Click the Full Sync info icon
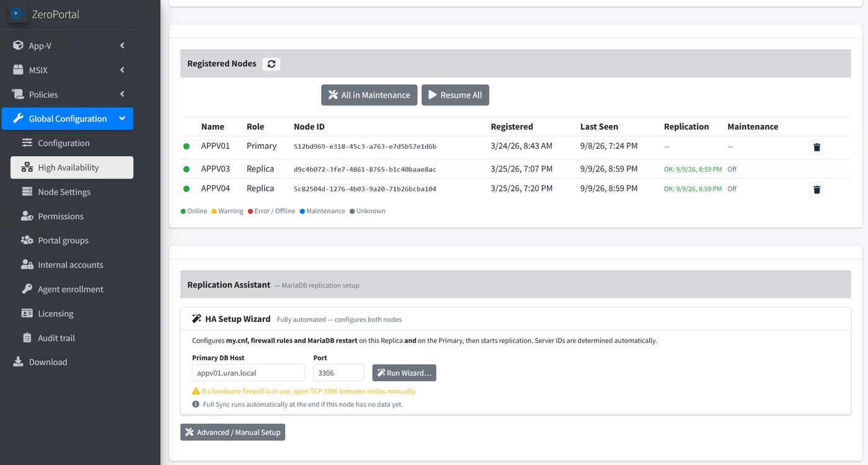 pyautogui.click(x=196, y=404)
